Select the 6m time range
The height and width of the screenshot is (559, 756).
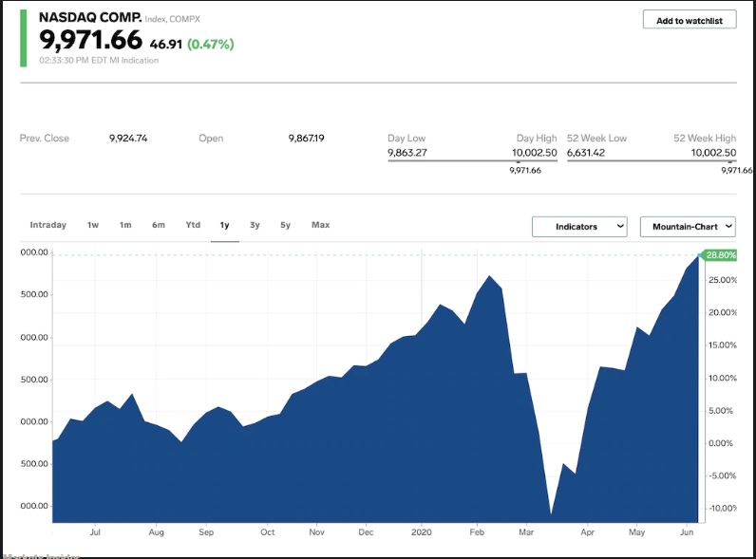point(159,225)
